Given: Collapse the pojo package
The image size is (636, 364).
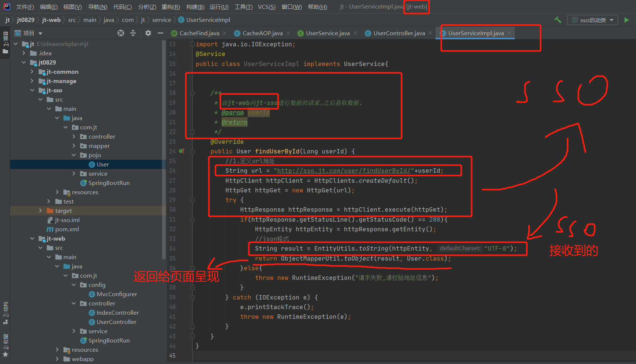Looking at the screenshot, I should 74,155.
